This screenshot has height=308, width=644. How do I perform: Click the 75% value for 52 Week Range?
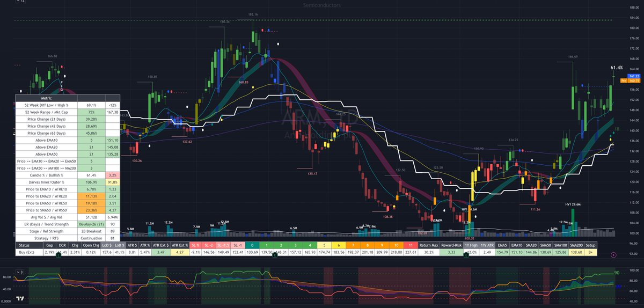click(91, 113)
